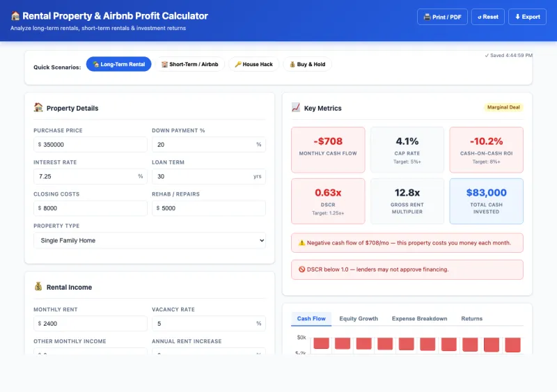Click the warning triangle icon in negative cash flow alert
The image size is (557, 392).
[301, 243]
